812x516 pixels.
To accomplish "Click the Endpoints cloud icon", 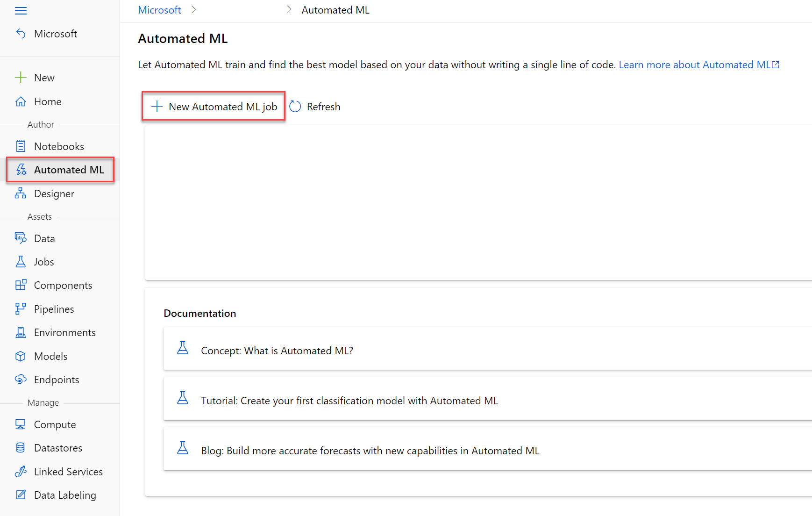I will [x=21, y=380].
